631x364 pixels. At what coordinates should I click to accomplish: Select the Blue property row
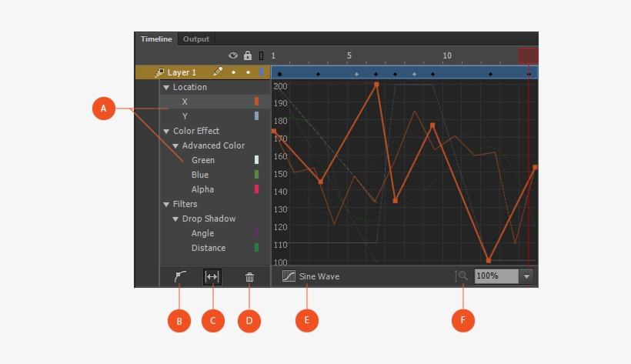click(215, 175)
